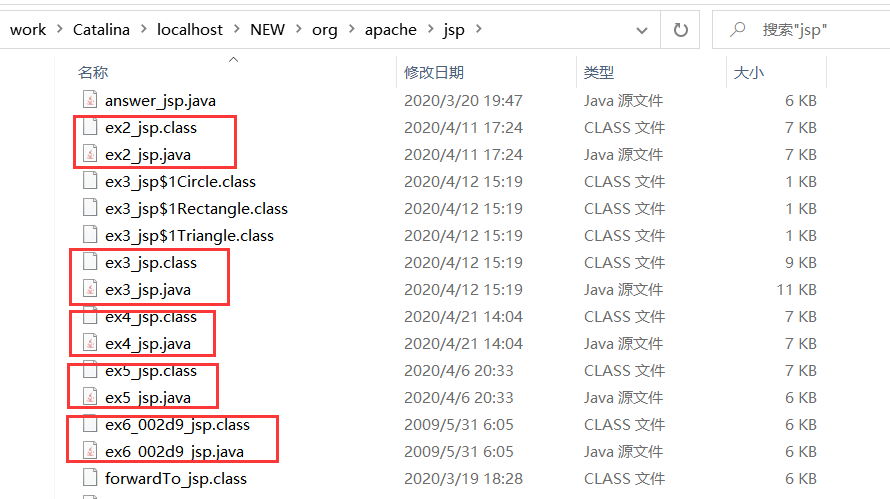890x499 pixels.
Task: Click the forwardTo_jsp.class file icon
Action: pos(90,478)
